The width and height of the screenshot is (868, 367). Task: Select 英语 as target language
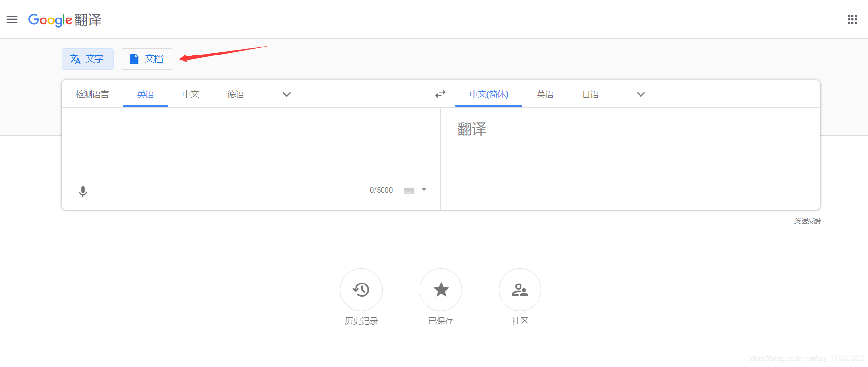tap(545, 94)
